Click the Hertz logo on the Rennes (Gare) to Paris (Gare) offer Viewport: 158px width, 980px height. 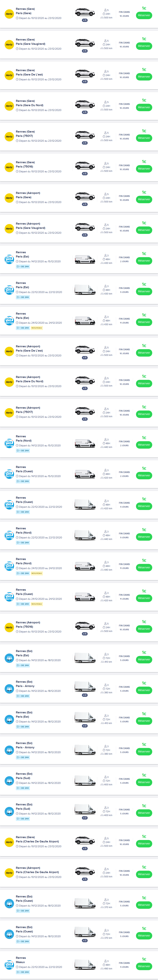click(x=9, y=14)
